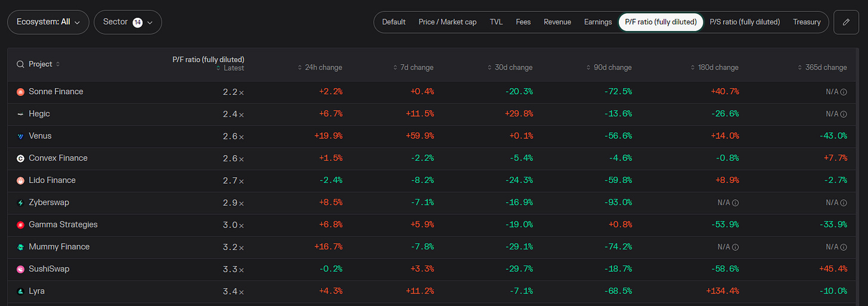This screenshot has width=868, height=306.
Task: Sort by 24h change column
Action: coord(320,67)
